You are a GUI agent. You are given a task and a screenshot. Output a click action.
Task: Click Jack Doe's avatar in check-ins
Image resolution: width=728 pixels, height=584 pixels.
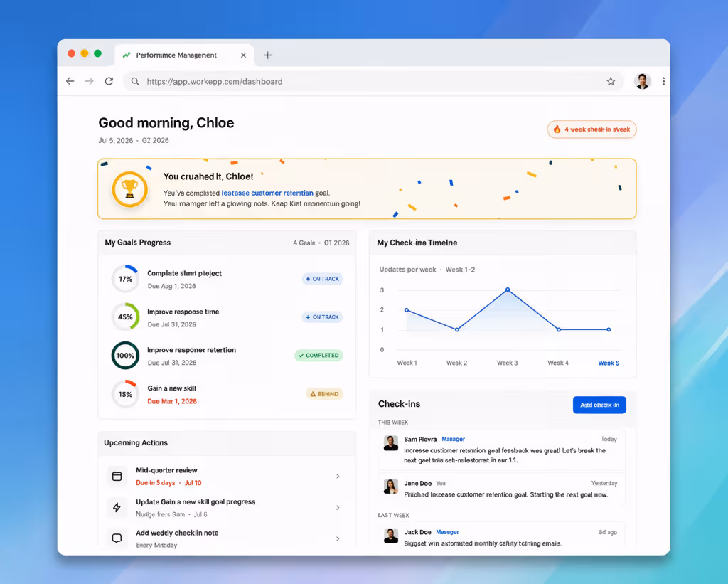391,535
